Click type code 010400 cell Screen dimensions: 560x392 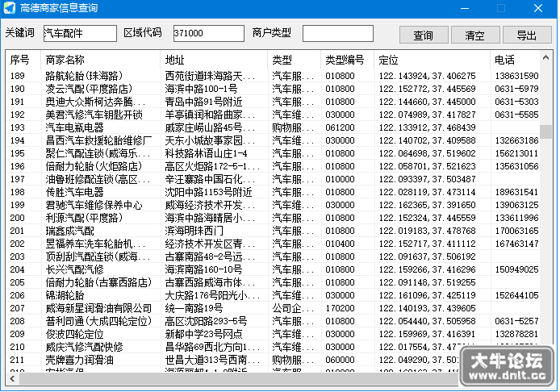tap(340, 244)
